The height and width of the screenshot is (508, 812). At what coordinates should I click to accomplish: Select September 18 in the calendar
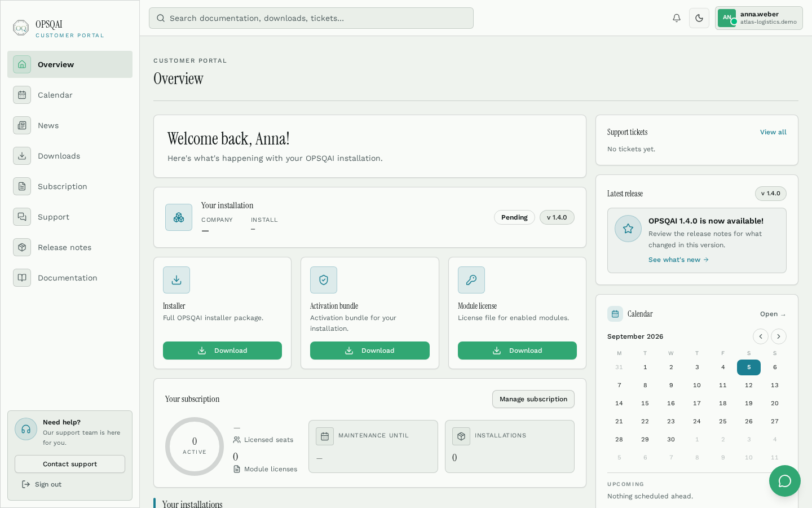pyautogui.click(x=723, y=404)
